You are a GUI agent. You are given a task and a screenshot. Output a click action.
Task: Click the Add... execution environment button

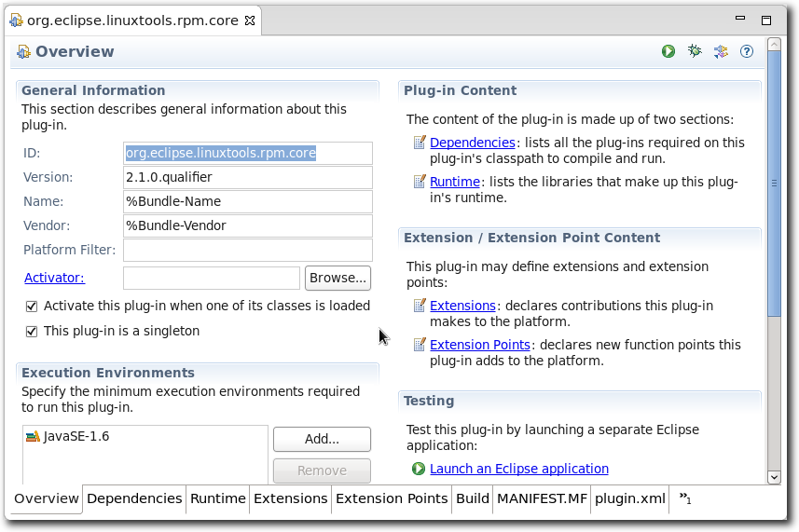322,439
